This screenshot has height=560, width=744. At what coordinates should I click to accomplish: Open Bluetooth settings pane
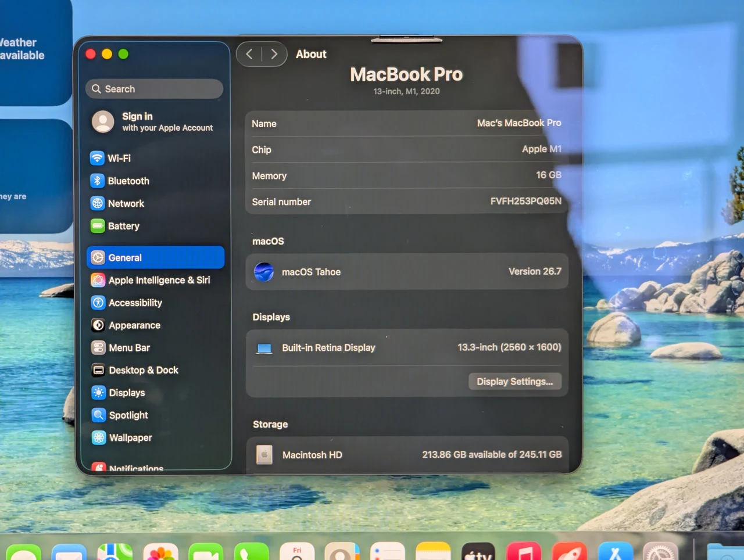[120, 181]
